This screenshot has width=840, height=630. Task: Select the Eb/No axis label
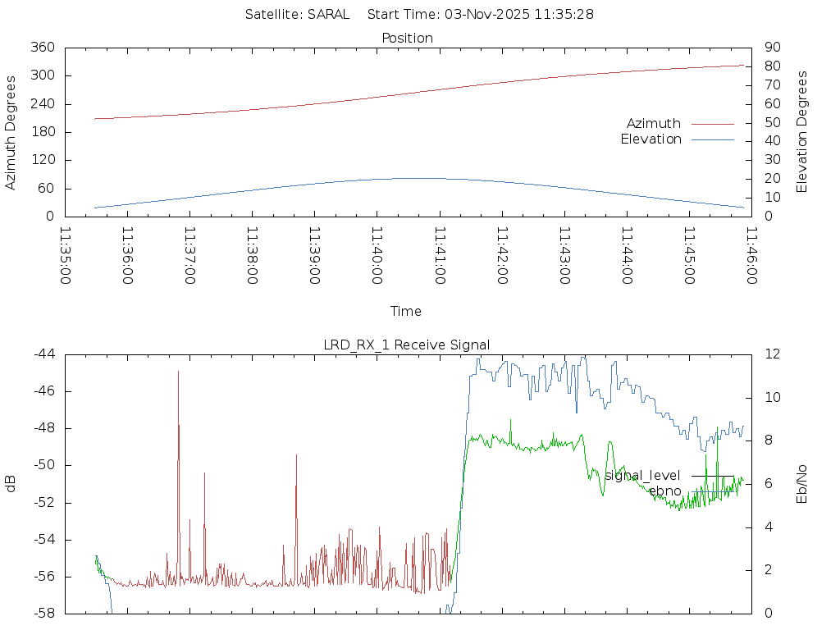pyautogui.click(x=802, y=483)
